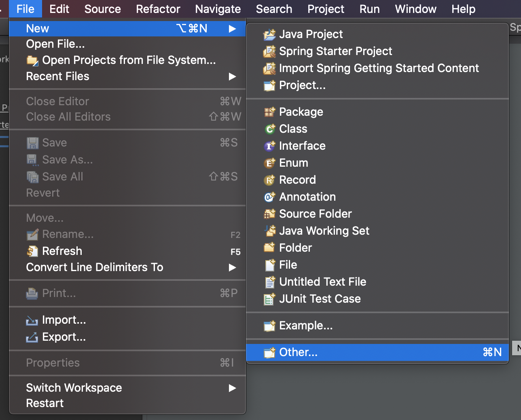Open the Edit menu
The height and width of the screenshot is (420, 521).
tap(59, 9)
